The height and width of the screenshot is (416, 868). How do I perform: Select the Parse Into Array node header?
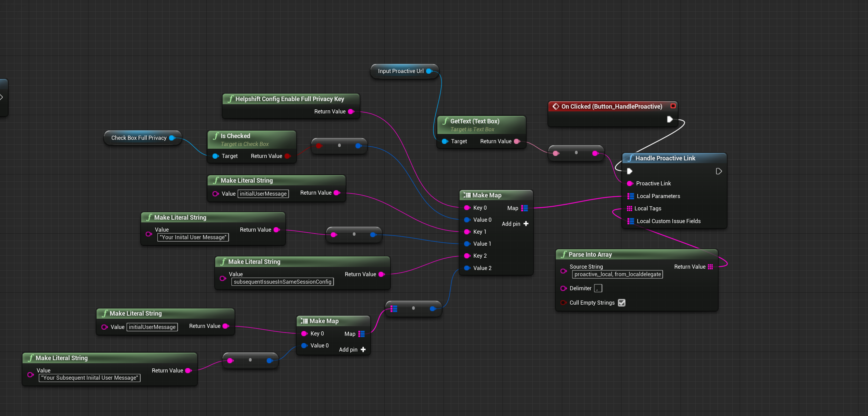coord(590,254)
